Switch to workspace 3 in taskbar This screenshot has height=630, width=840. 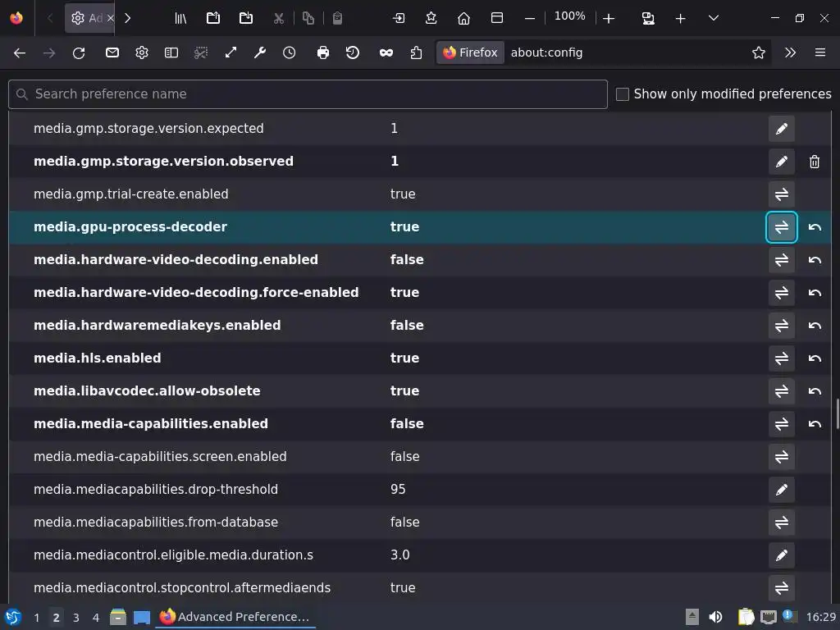[x=76, y=618]
